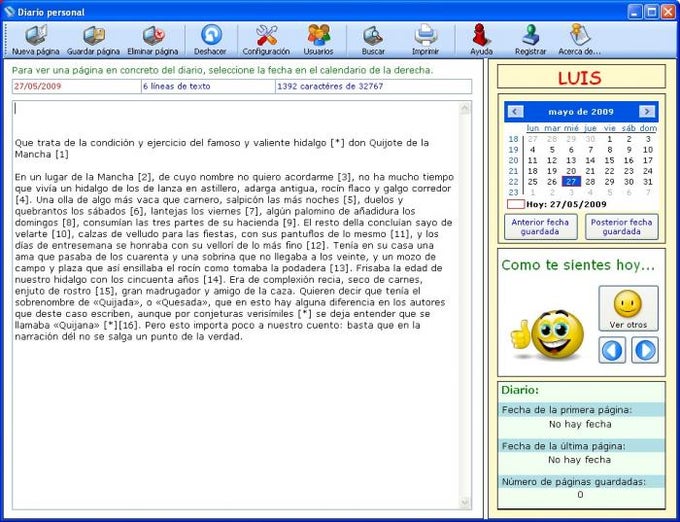Click the mayo de 2009 title
This screenshot has height=522, width=680.
581,111
